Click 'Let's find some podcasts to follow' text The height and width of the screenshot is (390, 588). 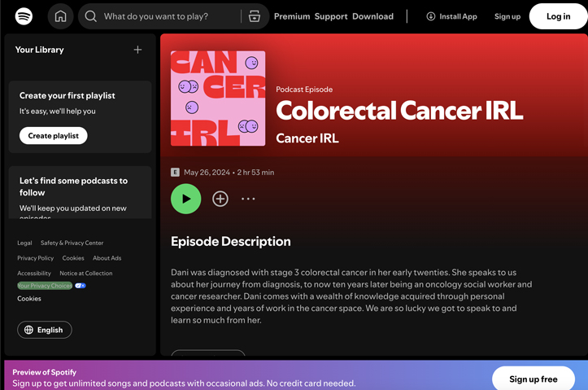(73, 186)
